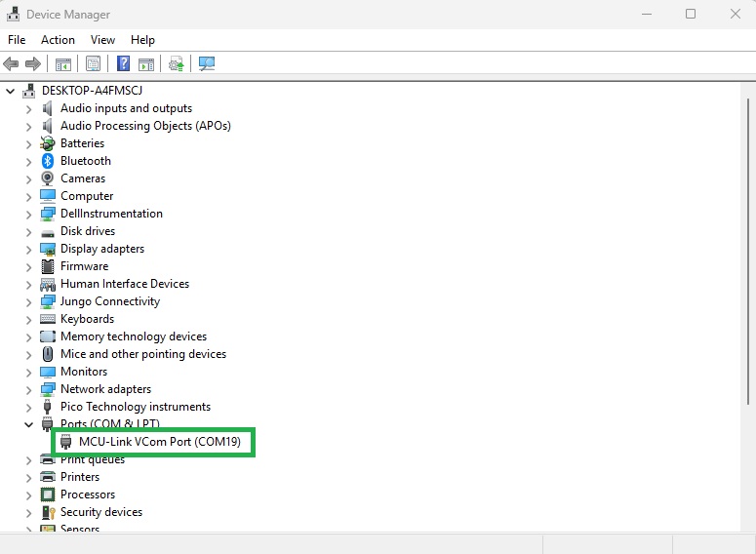The image size is (756, 554).
Task: Click the Pico Technology instruments plug icon
Action: pyautogui.click(x=47, y=407)
